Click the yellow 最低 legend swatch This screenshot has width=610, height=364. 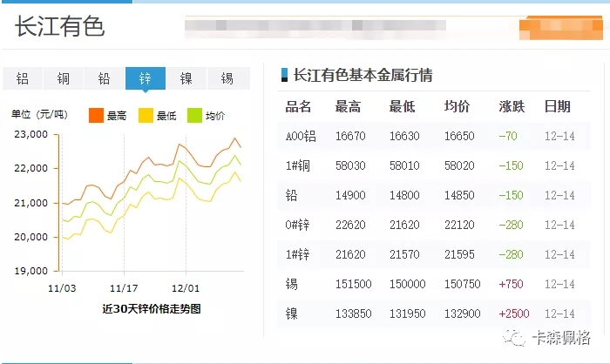coord(146,116)
